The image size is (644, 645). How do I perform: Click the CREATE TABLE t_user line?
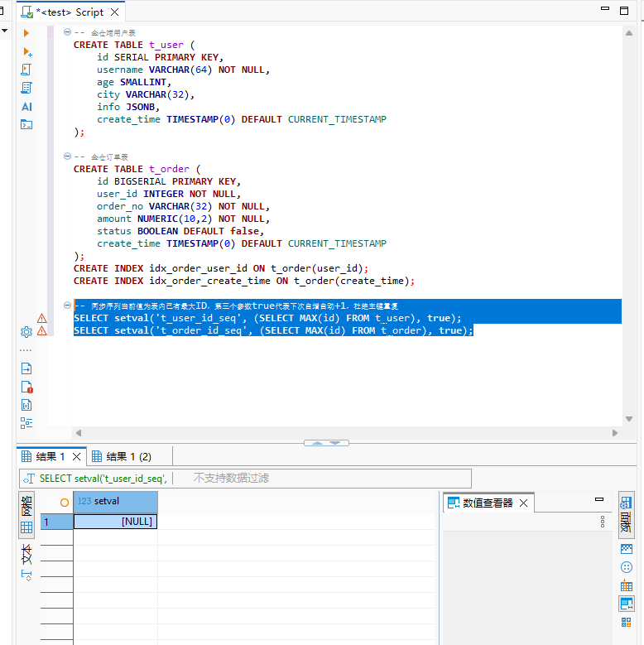tap(134, 45)
